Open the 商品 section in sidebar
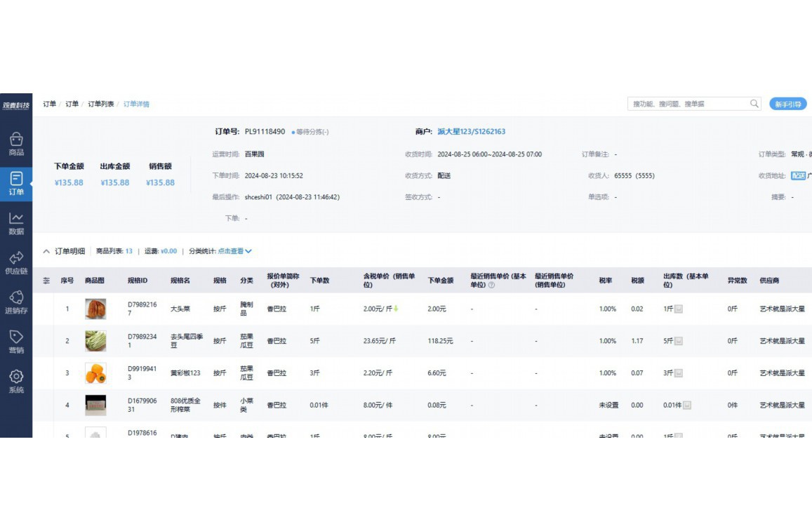812x531 pixels. tap(16, 144)
